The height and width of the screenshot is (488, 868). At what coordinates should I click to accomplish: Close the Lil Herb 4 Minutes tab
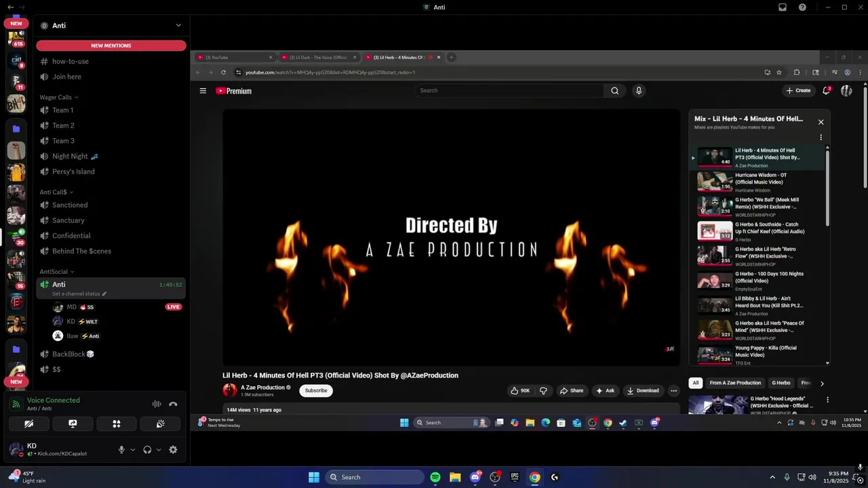[x=438, y=58]
